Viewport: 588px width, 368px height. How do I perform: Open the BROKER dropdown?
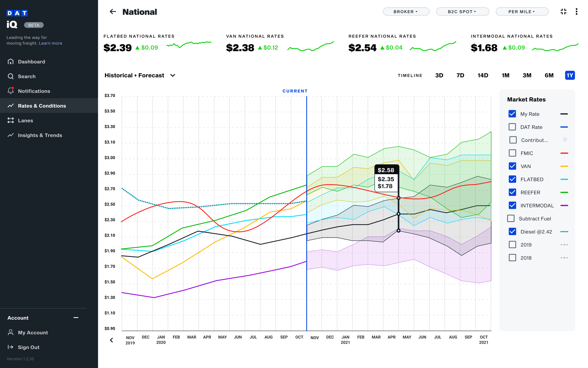click(406, 12)
